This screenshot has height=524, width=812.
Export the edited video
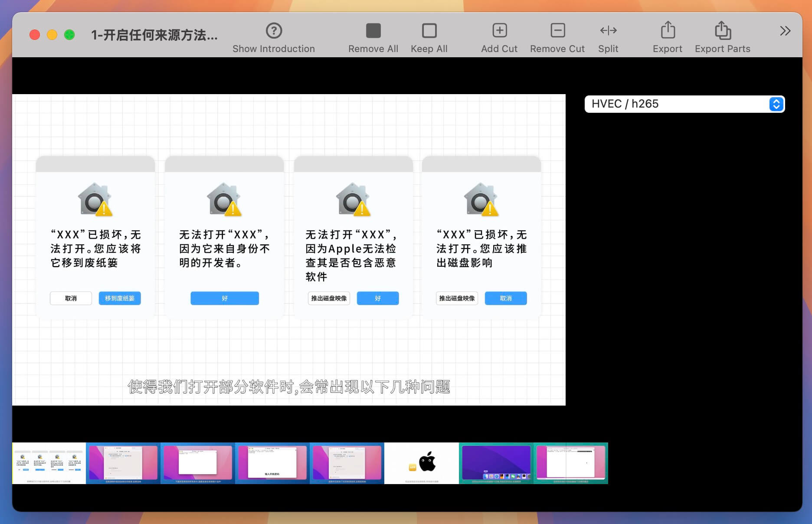667,30
